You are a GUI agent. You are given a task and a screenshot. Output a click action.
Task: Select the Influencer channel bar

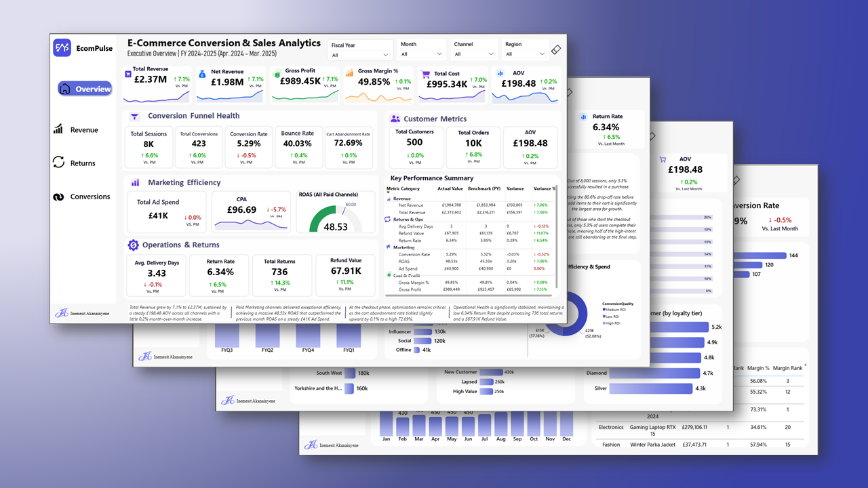tap(422, 331)
